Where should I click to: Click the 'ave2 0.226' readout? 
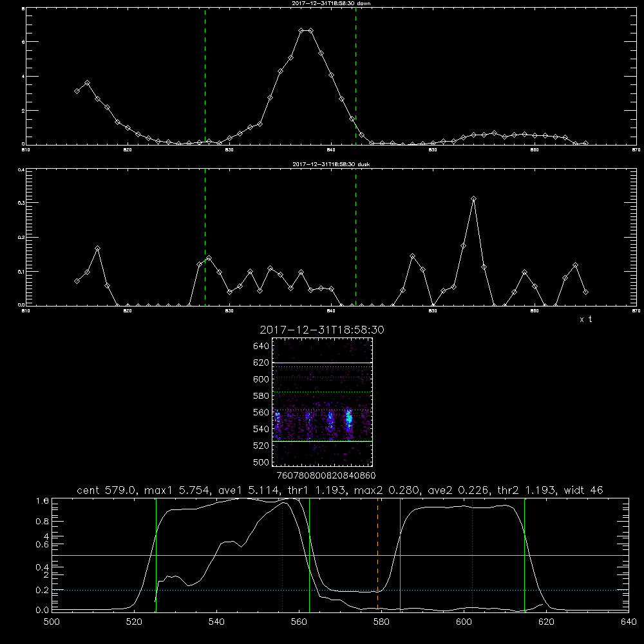[457, 490]
